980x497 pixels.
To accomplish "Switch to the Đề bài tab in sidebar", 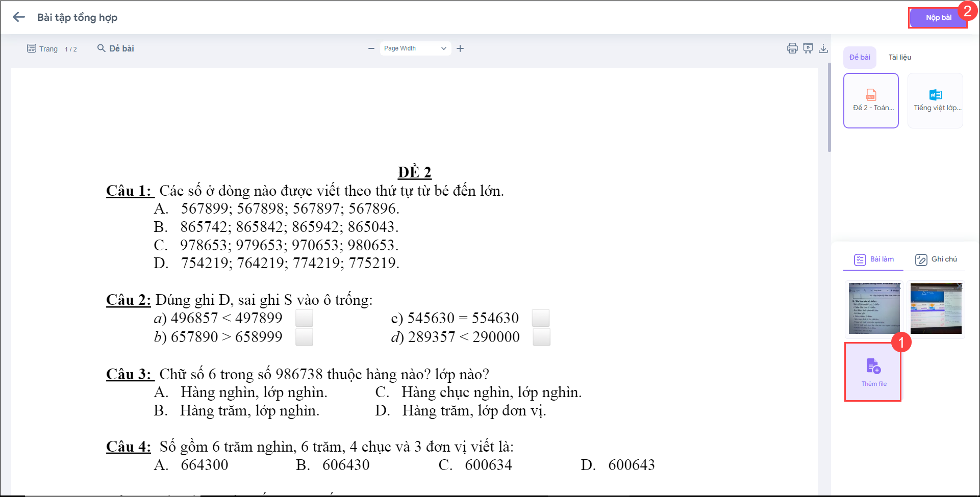I will [860, 57].
